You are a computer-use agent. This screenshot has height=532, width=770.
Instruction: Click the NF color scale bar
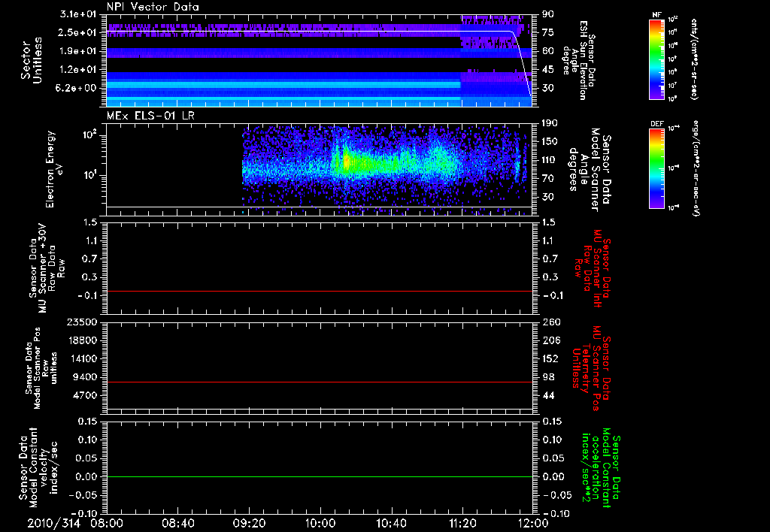coord(656,59)
